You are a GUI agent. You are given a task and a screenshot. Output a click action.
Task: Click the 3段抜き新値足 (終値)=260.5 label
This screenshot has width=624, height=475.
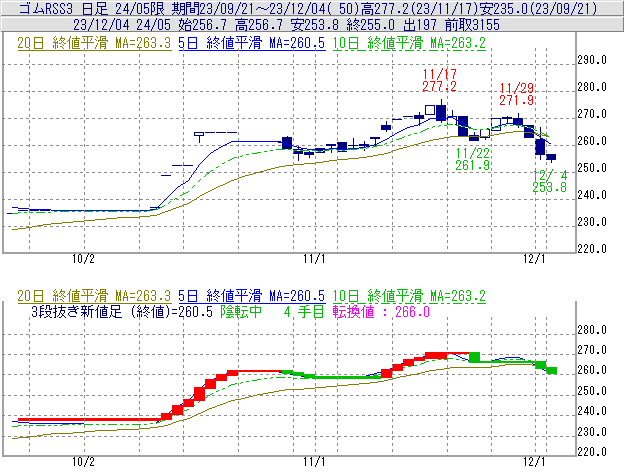coord(122,311)
